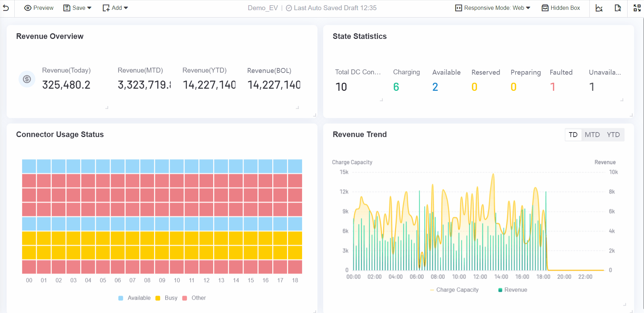Click the Charging count value 6
This screenshot has width=644, height=313.
396,87
